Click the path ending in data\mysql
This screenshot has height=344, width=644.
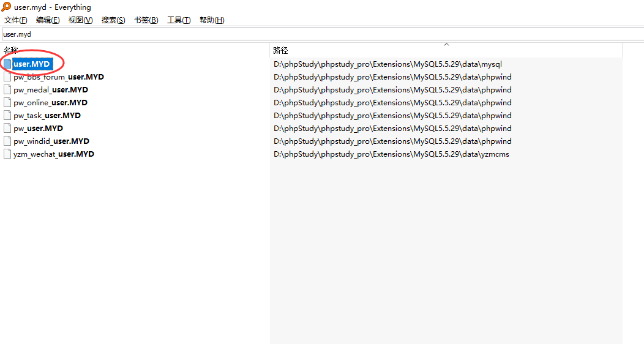[x=388, y=64]
